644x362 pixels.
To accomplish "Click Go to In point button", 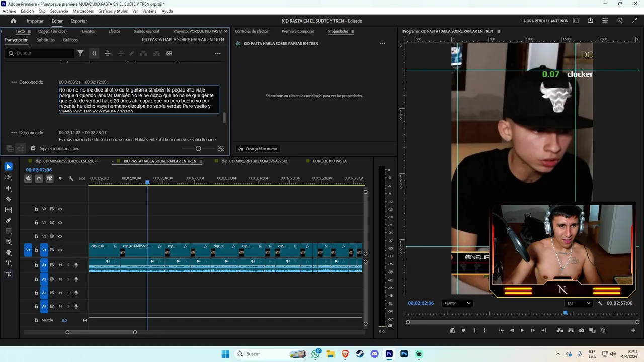I will pyautogui.click(x=501, y=330).
